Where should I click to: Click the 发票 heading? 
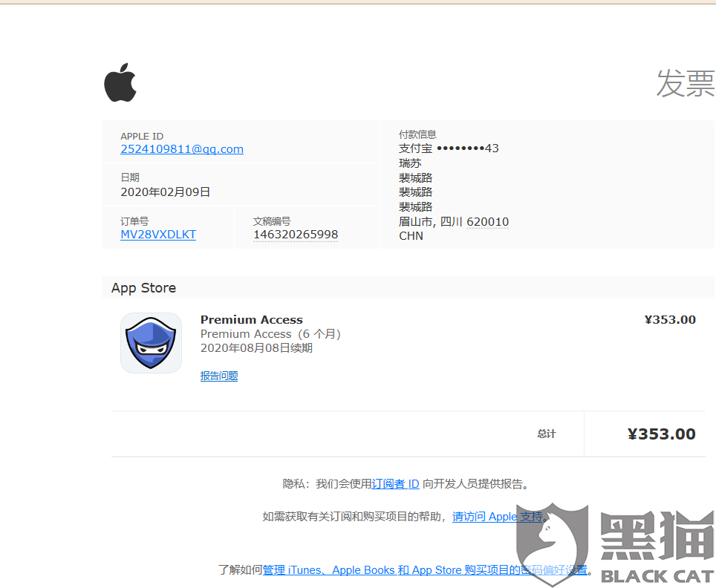pos(685,83)
